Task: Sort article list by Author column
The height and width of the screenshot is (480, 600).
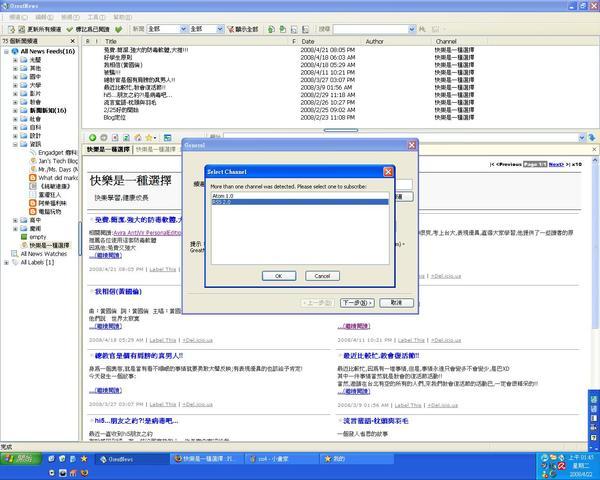Action: coord(374,41)
